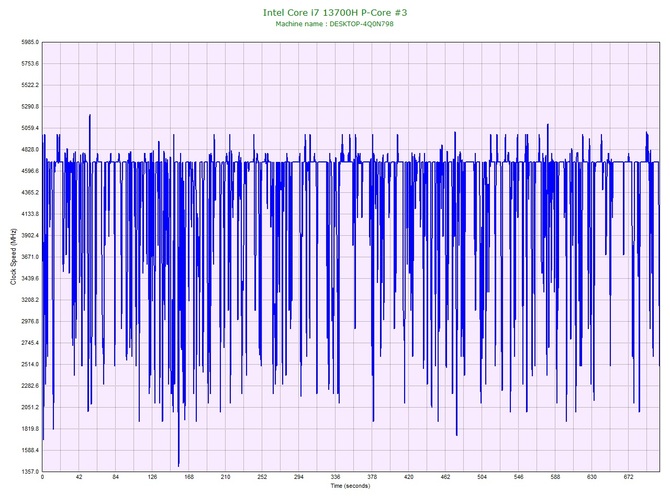The height and width of the screenshot is (503, 670).
Task: Click the 126 tick on time axis
Action: (152, 477)
